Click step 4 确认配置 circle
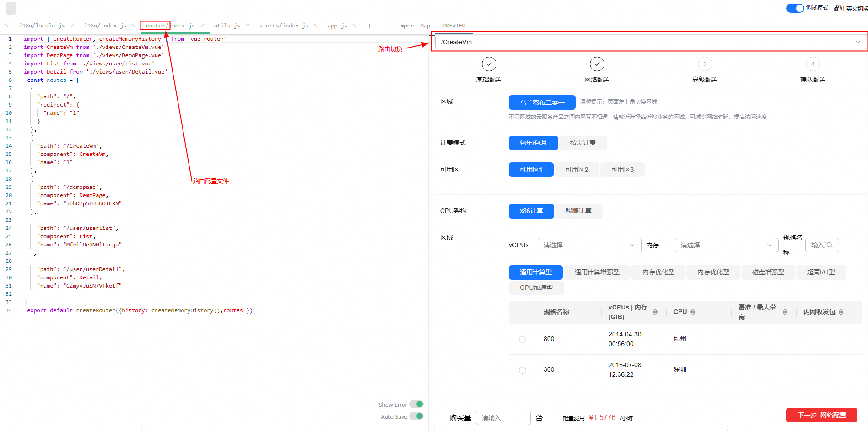Viewport: 868px width, 432px height. click(813, 64)
